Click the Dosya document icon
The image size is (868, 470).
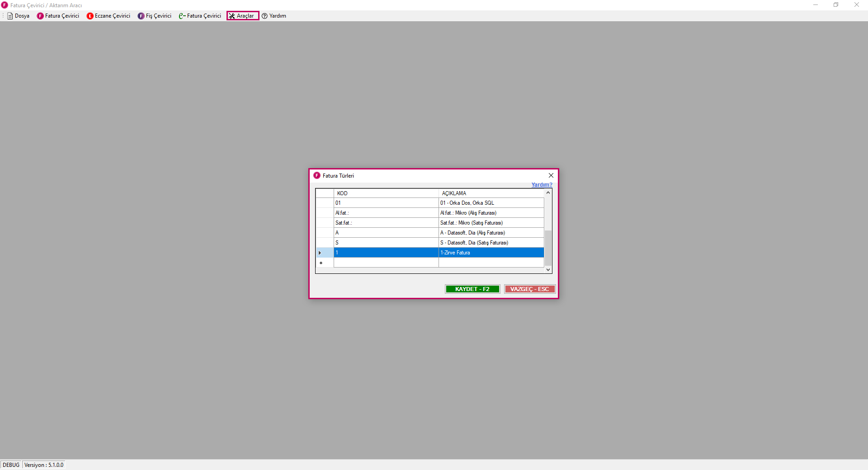pyautogui.click(x=10, y=16)
